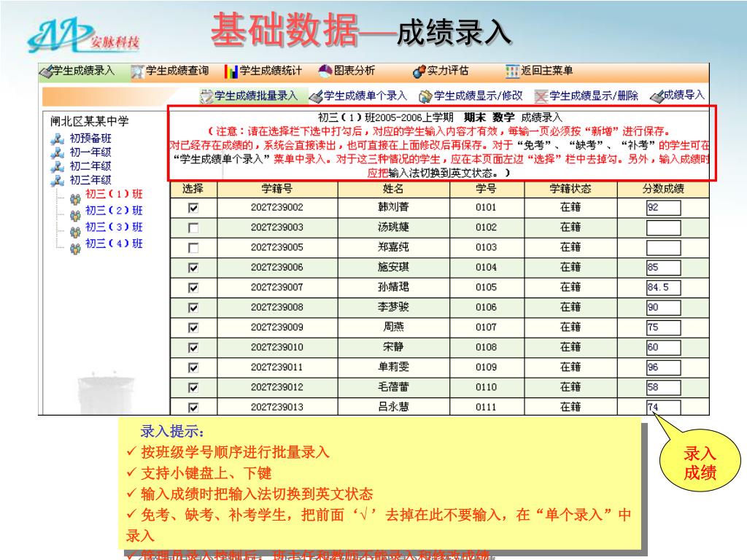Image resolution: width=747 pixels, height=560 pixels.
Task: Open the 实力评估 menu
Action: (x=448, y=71)
